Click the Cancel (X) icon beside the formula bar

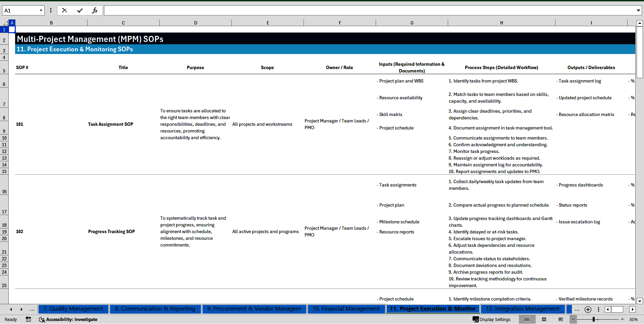[64, 10]
